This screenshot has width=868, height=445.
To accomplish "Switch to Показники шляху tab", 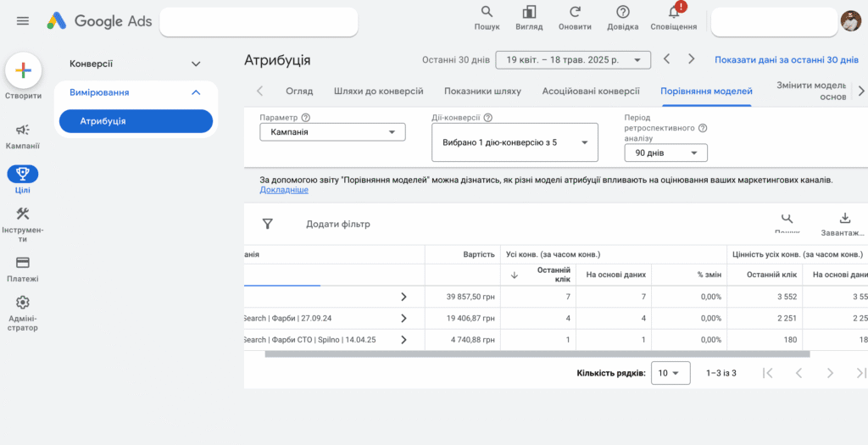I will click(x=482, y=92).
